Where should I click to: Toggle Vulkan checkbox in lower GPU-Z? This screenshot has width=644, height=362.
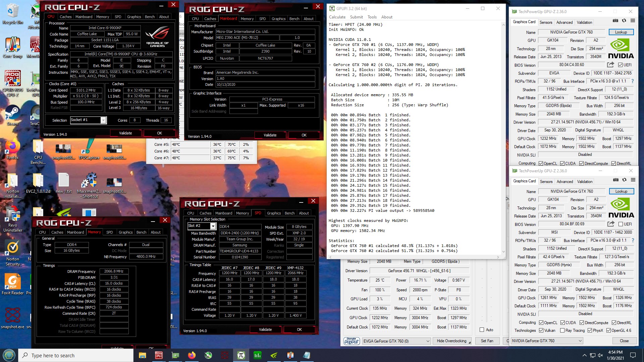click(x=541, y=330)
